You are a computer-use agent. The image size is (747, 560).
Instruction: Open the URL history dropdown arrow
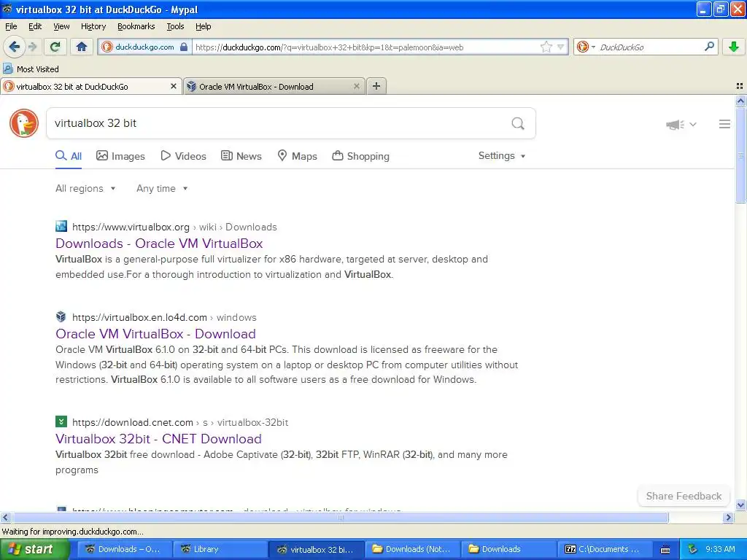[x=561, y=47]
